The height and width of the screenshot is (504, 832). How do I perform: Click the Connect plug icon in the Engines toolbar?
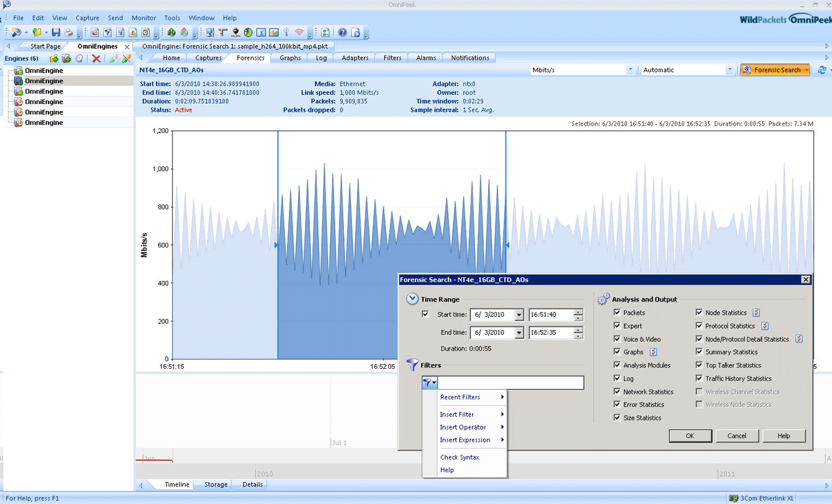(114, 58)
